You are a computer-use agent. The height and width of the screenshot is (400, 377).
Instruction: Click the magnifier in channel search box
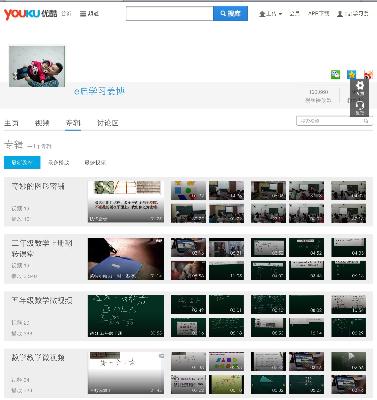366,121
